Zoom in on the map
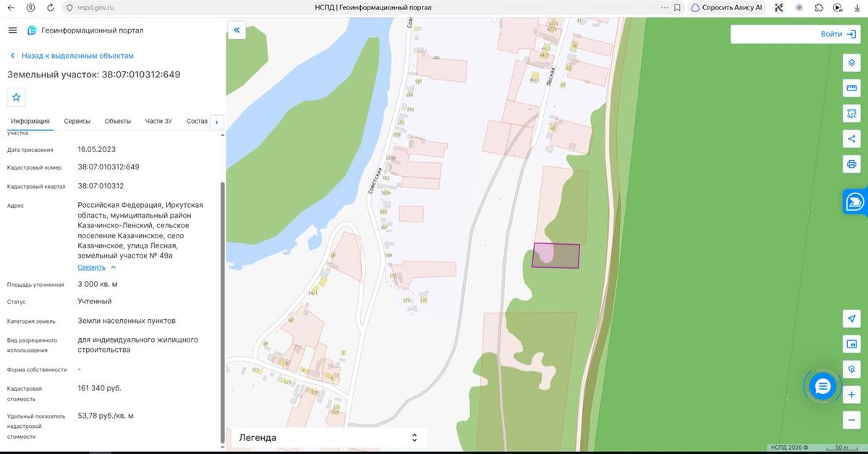This screenshot has height=454, width=868. 851,395
